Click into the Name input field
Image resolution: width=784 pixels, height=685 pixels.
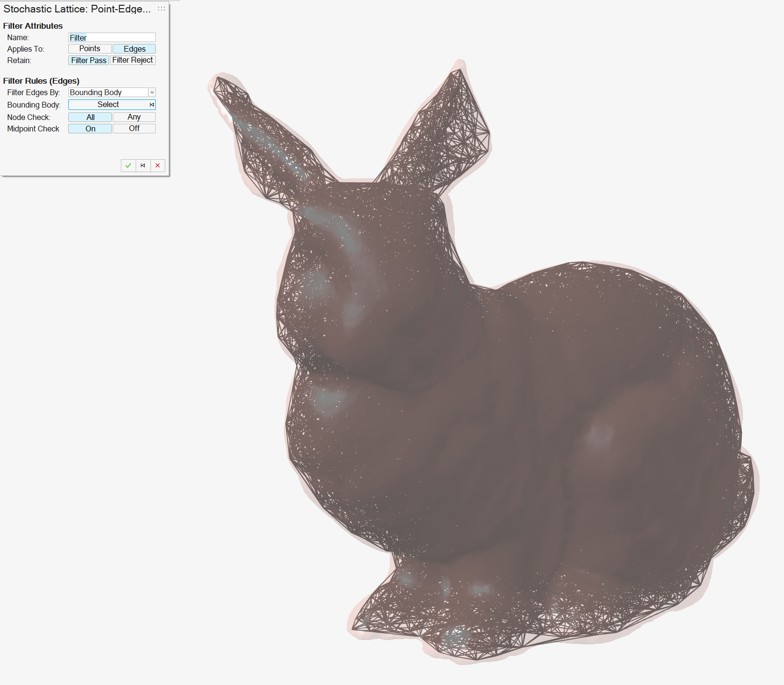point(112,38)
